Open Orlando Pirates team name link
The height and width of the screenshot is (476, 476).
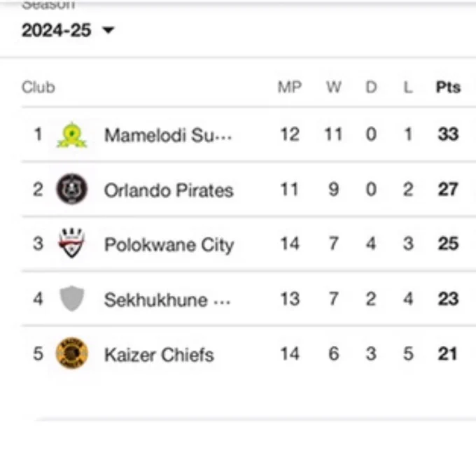tap(169, 190)
